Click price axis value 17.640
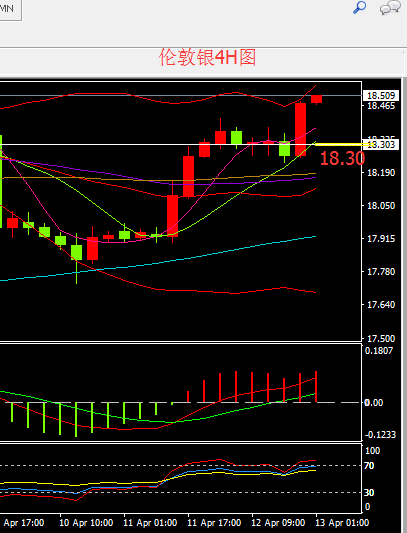This screenshot has height=533, width=407. (x=381, y=305)
